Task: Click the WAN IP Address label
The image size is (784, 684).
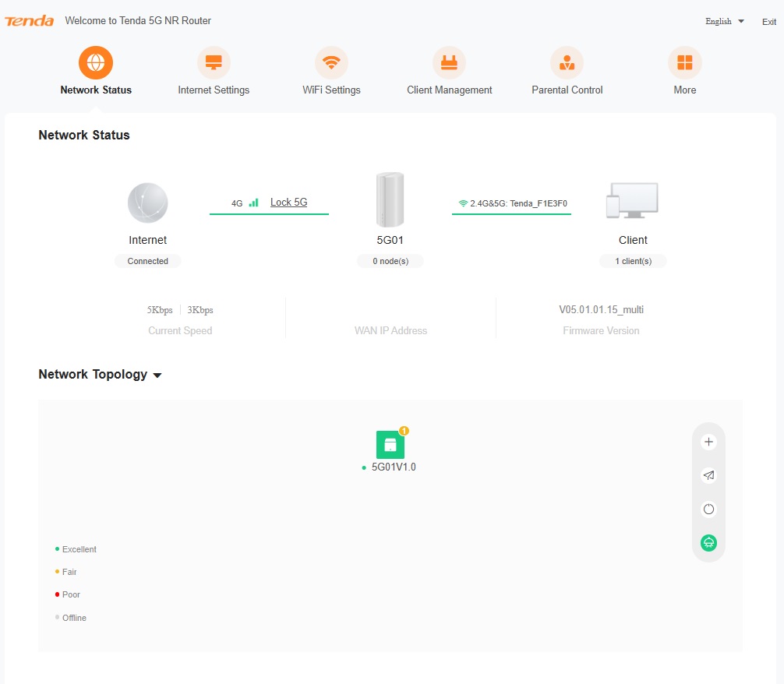Action: click(390, 330)
